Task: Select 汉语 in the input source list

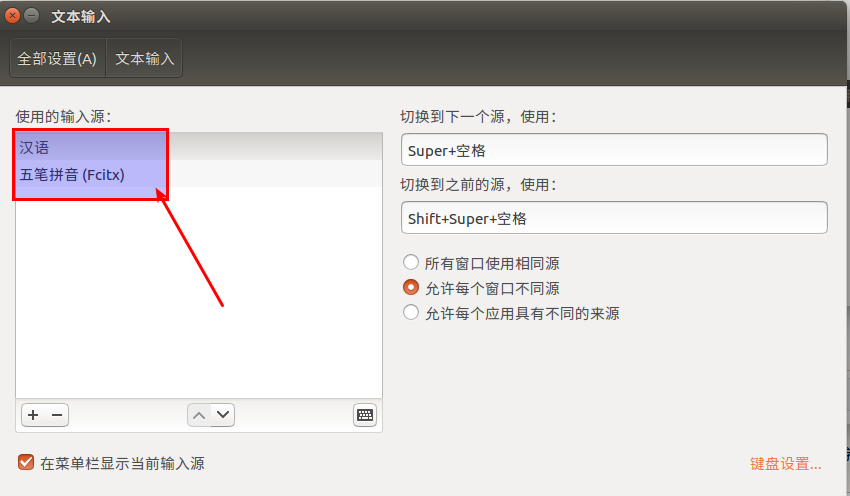Action: tap(199, 147)
